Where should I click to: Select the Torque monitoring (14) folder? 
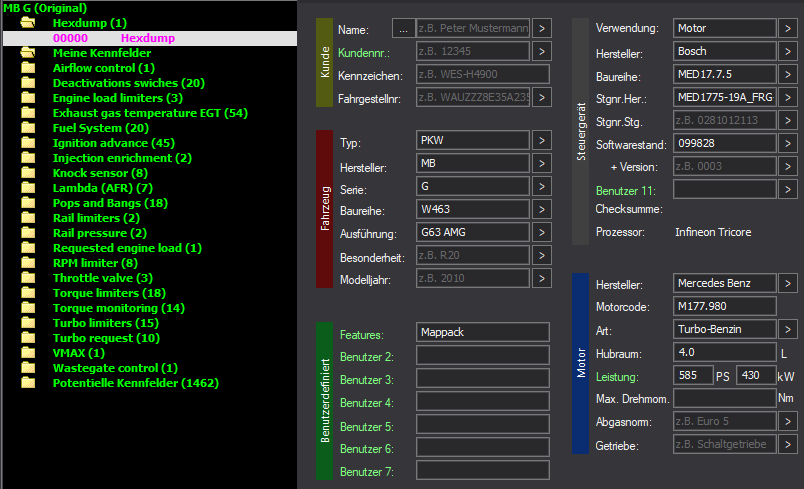point(118,308)
